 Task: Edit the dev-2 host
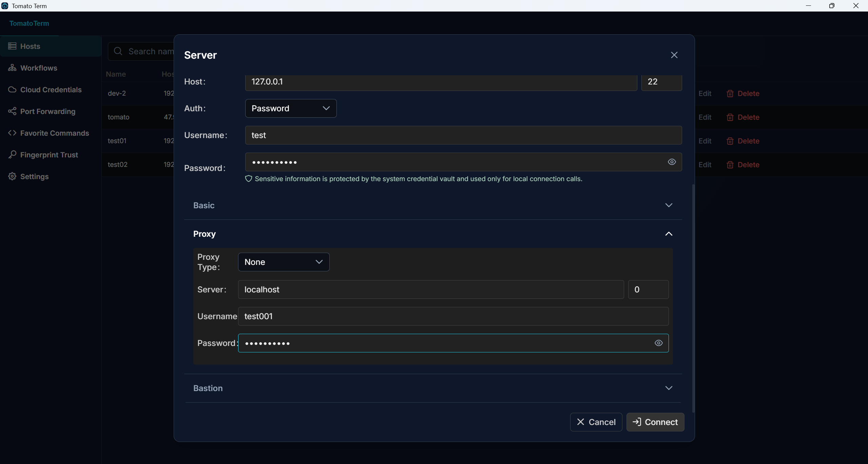(705, 94)
